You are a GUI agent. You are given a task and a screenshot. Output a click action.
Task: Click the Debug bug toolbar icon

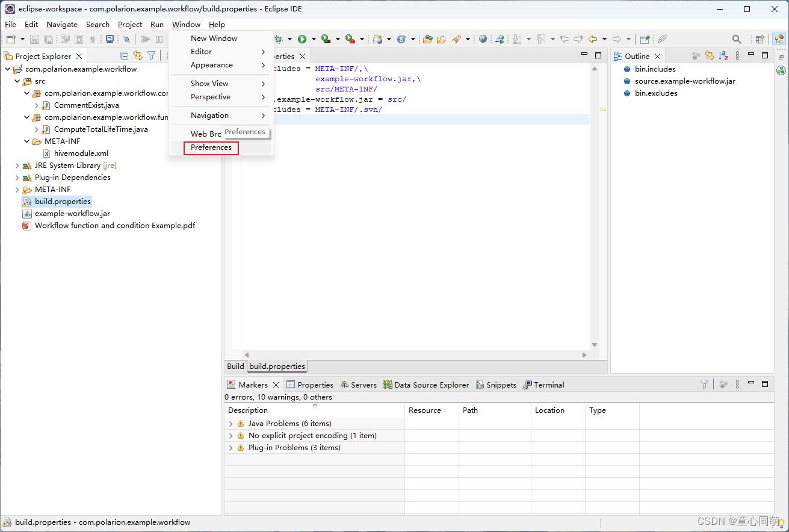pos(279,39)
